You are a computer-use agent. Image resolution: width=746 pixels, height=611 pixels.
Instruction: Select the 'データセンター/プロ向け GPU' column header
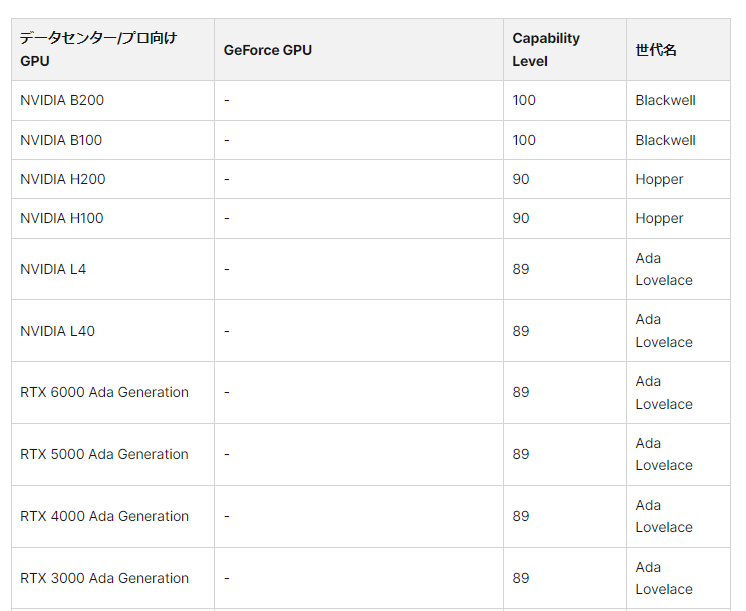click(113, 49)
